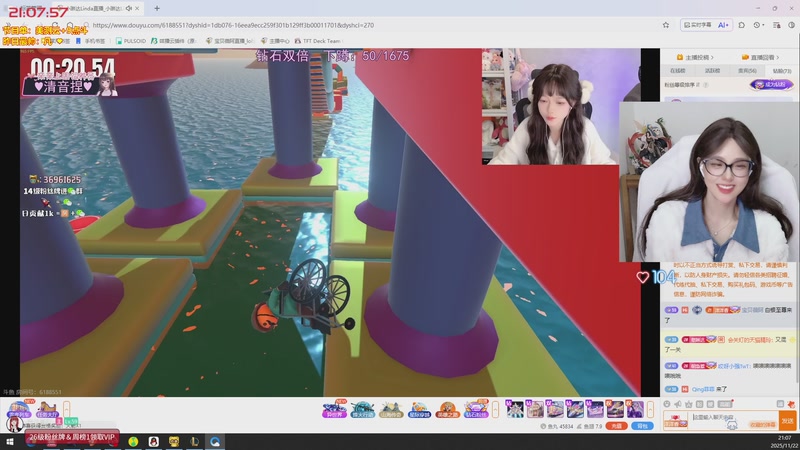
Task: Switch to the 在线榜 tab
Action: (x=678, y=70)
